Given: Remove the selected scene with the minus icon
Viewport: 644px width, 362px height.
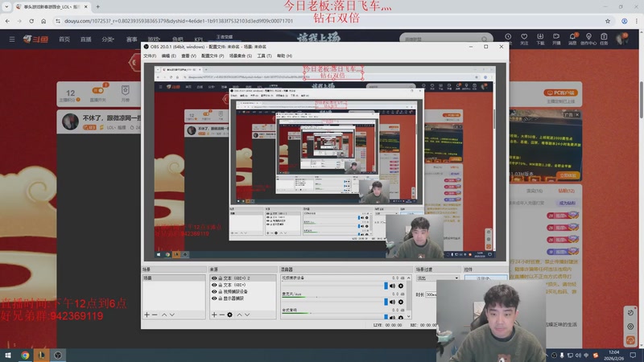Looking at the screenshot, I should [x=155, y=315].
